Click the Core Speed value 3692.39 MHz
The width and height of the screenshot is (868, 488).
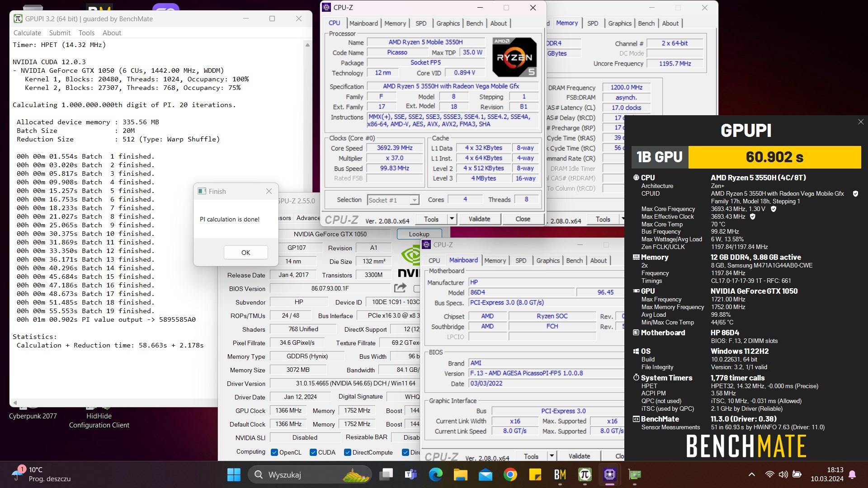[395, 148]
